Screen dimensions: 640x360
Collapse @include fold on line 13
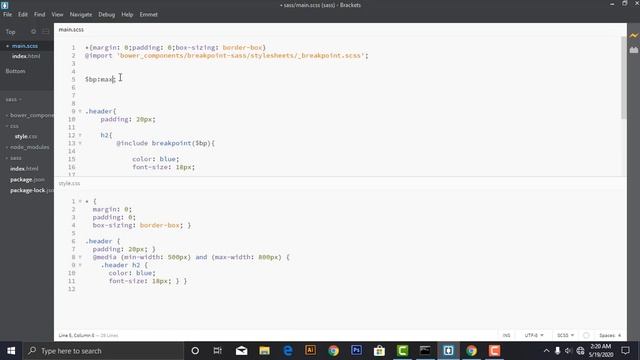click(x=80, y=143)
